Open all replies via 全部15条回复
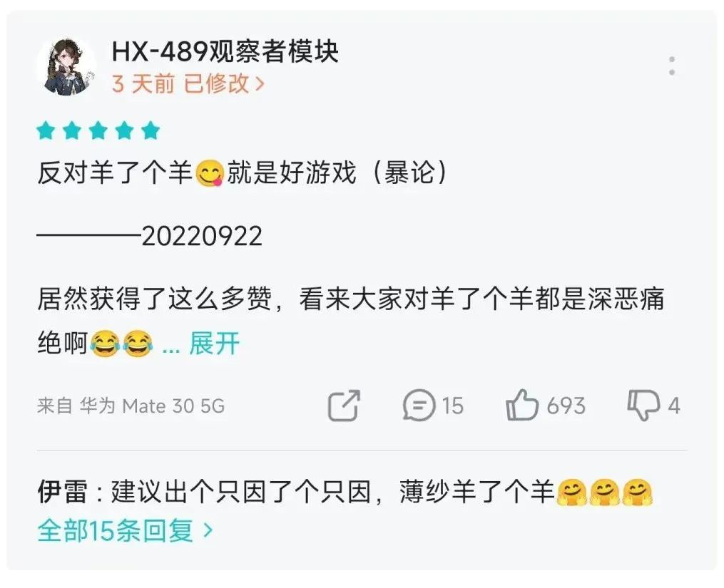Screen dimensions: 724x588 tap(125, 530)
